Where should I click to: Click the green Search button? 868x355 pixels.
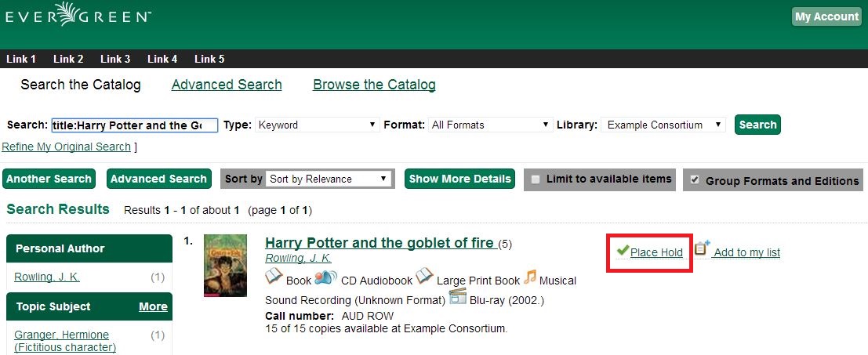click(x=757, y=125)
